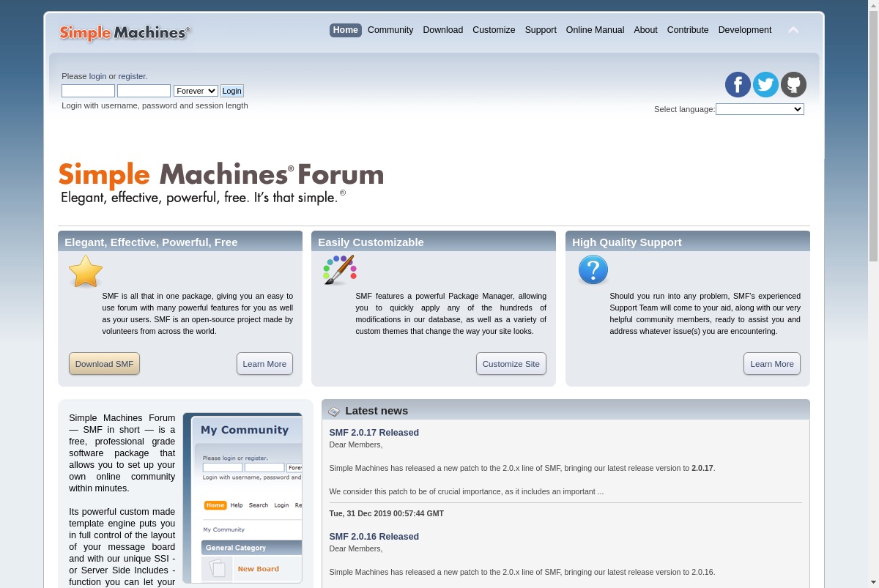Click Learn More under High Quality Support
This screenshot has height=588, width=879.
pyautogui.click(x=772, y=364)
